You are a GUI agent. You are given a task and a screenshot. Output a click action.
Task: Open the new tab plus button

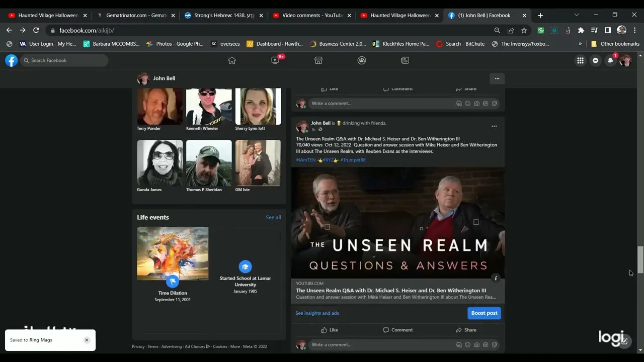[540, 15]
